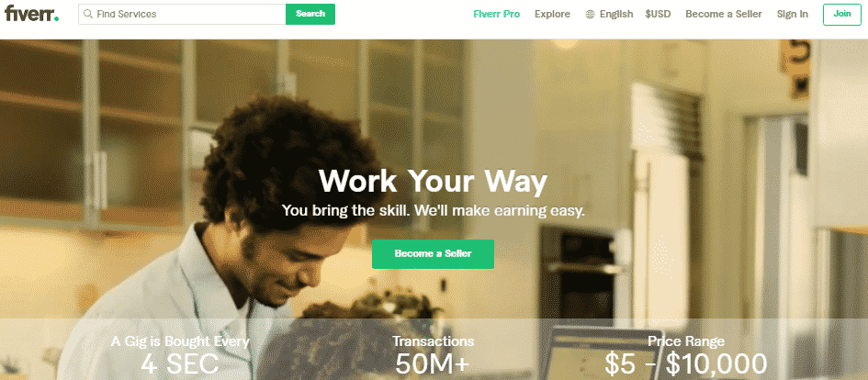This screenshot has width=868, height=380.
Task: Open the Explore menu
Action: pos(552,15)
